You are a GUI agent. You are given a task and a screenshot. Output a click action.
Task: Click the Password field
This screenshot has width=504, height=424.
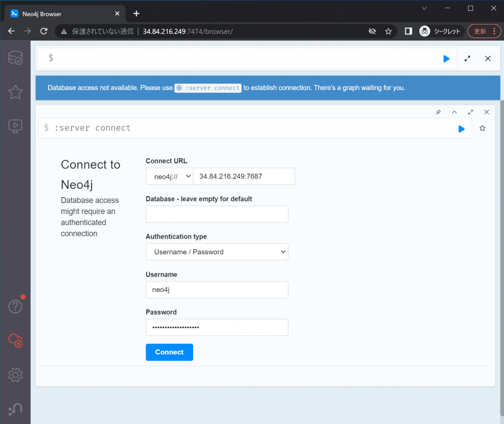pos(217,327)
